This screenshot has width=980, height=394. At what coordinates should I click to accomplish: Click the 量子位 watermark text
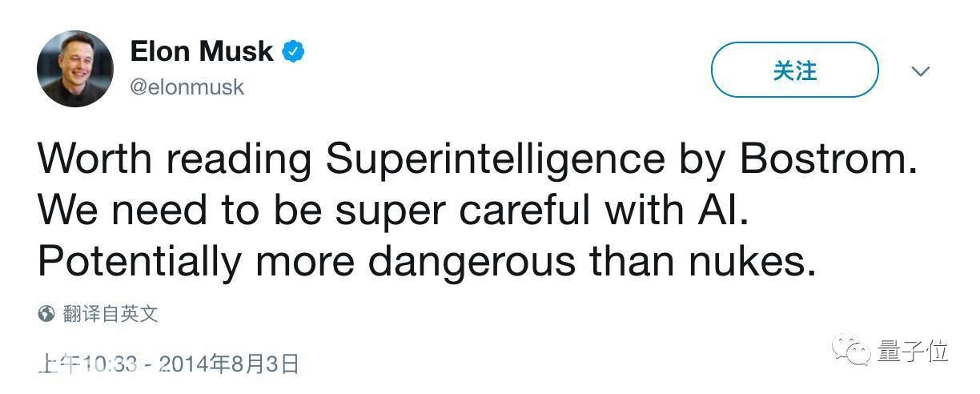(x=913, y=350)
